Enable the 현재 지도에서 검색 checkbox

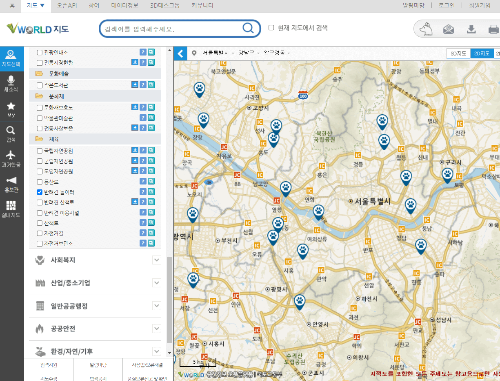point(271,28)
